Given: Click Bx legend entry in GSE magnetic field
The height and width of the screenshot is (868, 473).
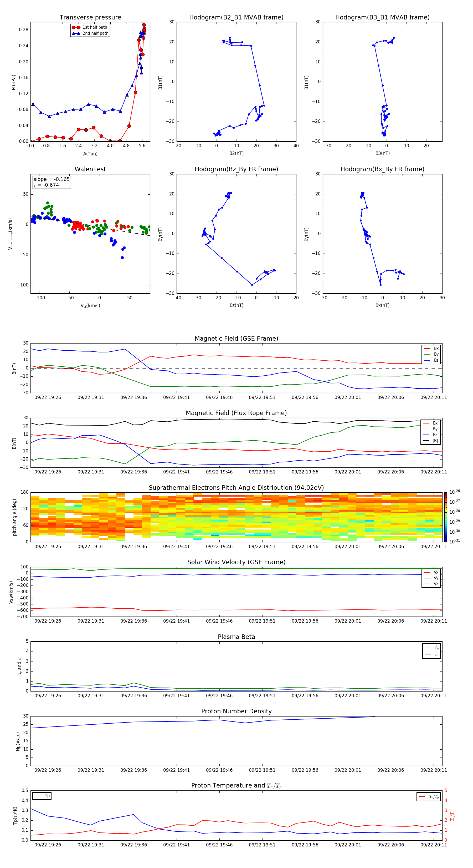Looking at the screenshot, I should click(431, 349).
